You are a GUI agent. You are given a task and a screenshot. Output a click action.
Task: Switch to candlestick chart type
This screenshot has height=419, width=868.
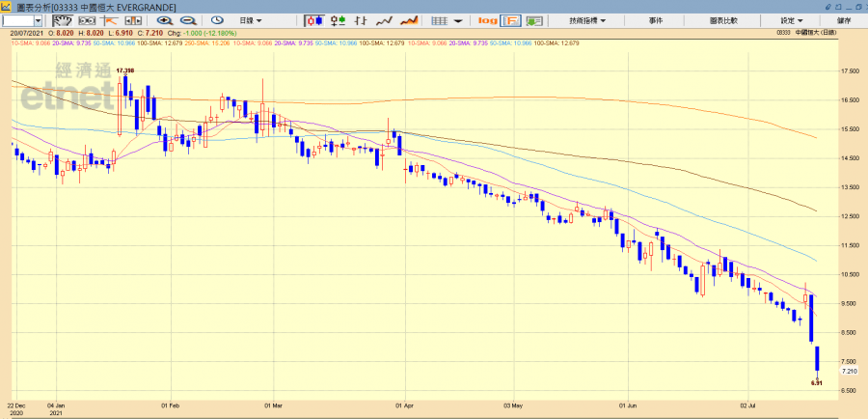click(x=315, y=20)
